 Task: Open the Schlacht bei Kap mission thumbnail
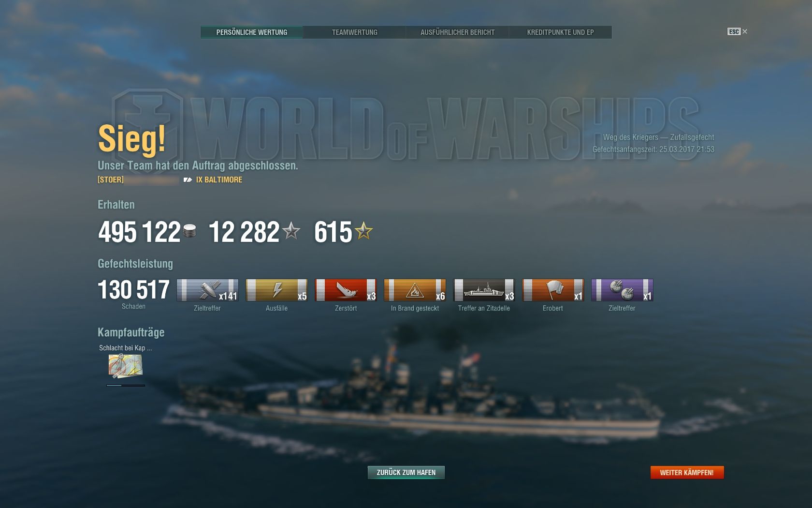pyautogui.click(x=125, y=366)
